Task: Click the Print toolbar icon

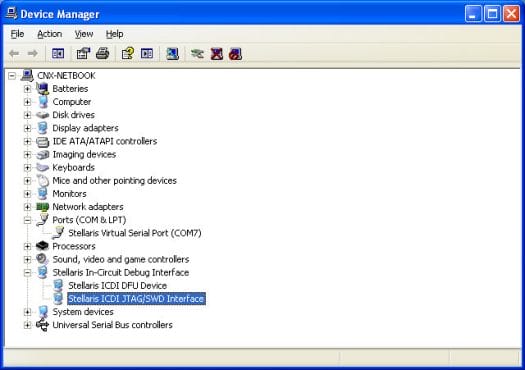Action: click(x=102, y=54)
